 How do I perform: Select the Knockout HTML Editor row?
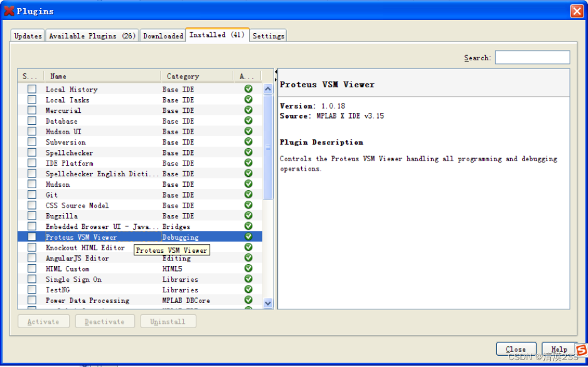tap(140, 247)
